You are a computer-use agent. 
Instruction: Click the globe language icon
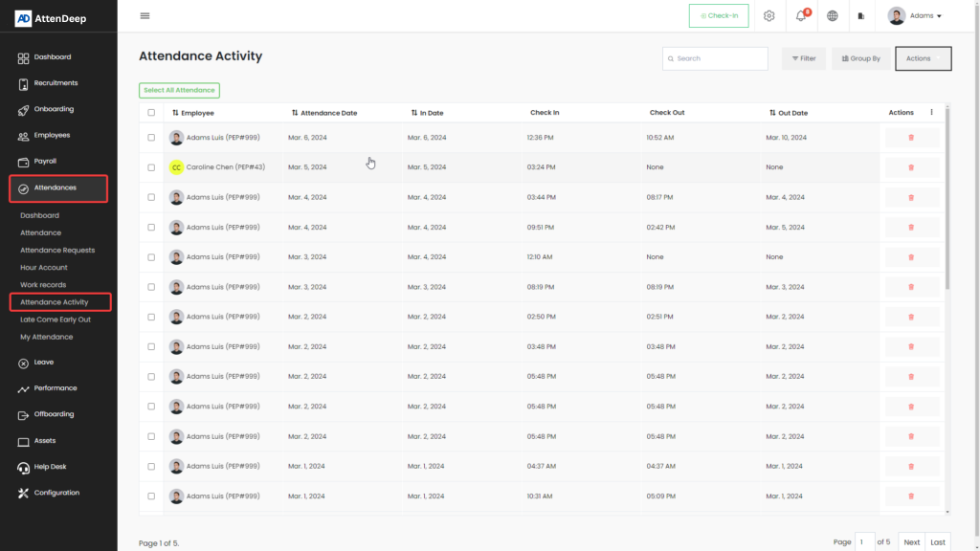[x=833, y=16]
